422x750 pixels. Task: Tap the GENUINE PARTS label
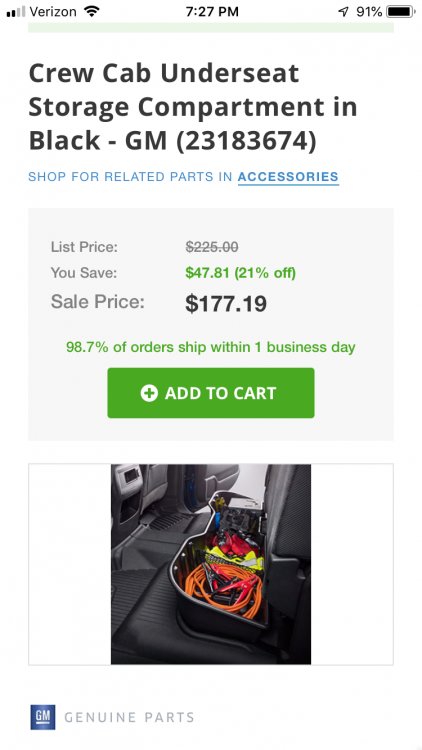click(x=129, y=717)
